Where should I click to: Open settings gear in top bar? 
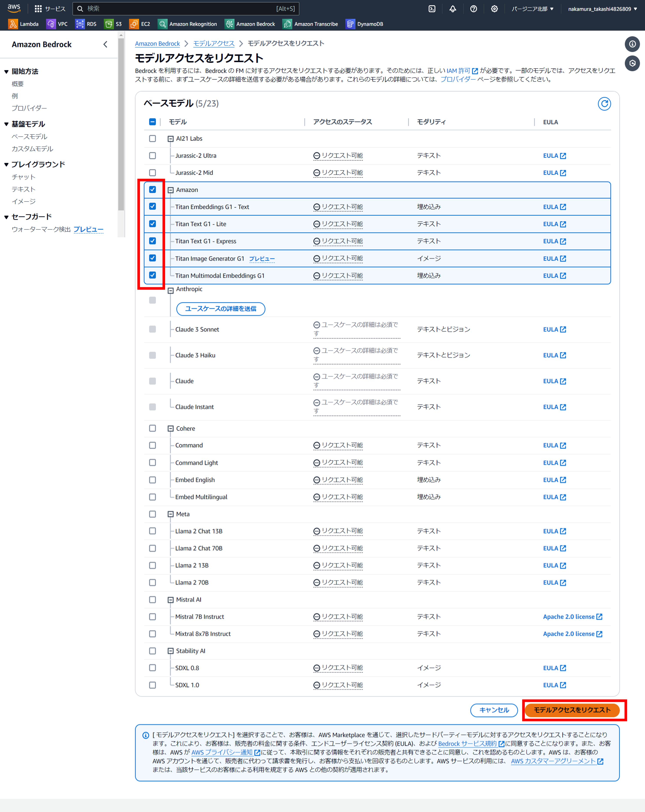coord(494,9)
